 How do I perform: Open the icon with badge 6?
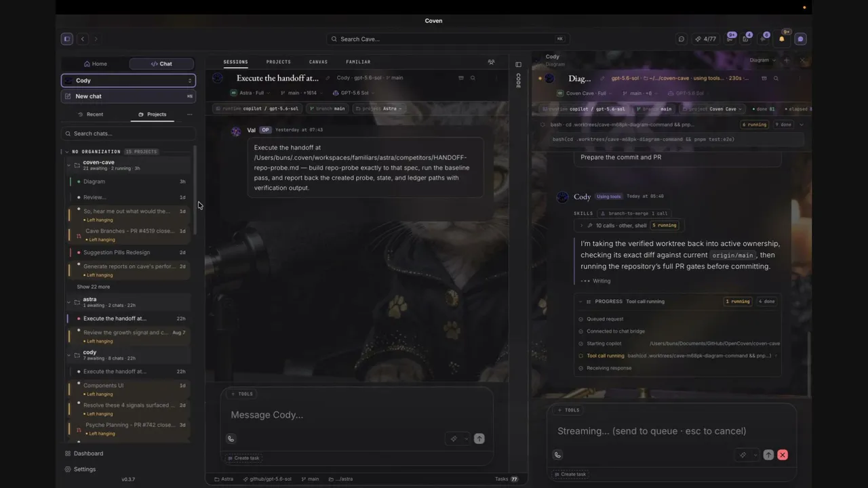coord(764,39)
